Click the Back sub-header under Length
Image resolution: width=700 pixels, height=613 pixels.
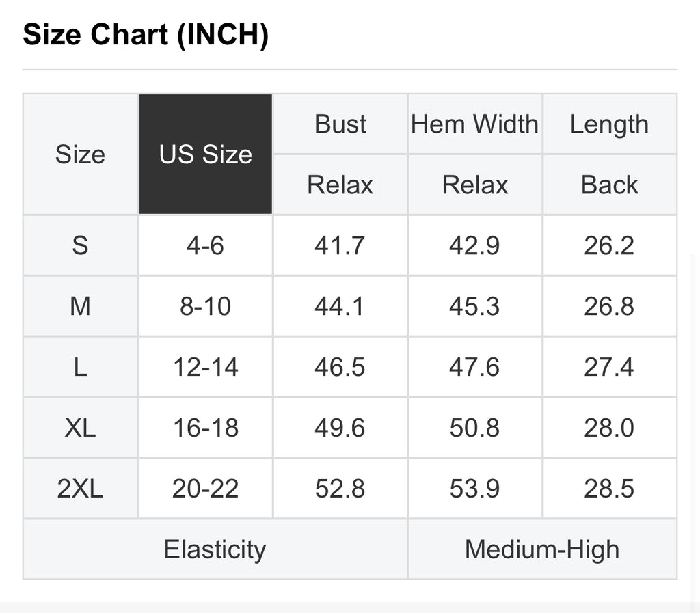(610, 185)
